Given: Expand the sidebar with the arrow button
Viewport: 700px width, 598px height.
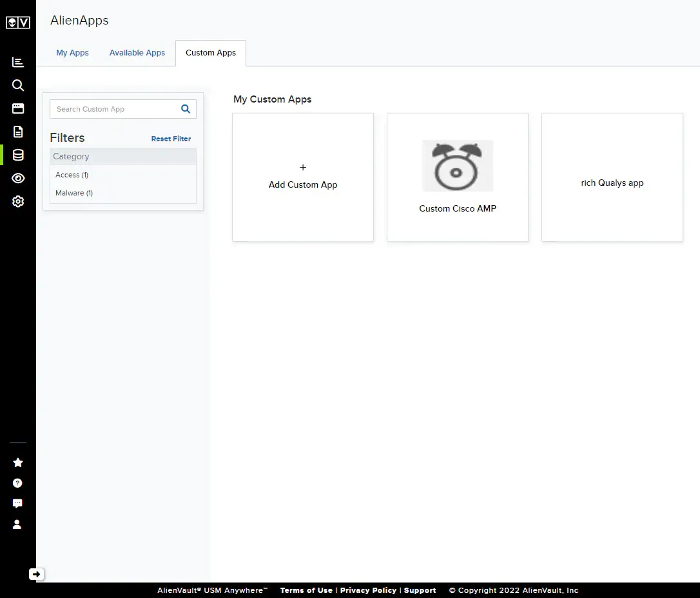Looking at the screenshot, I should (x=36, y=574).
